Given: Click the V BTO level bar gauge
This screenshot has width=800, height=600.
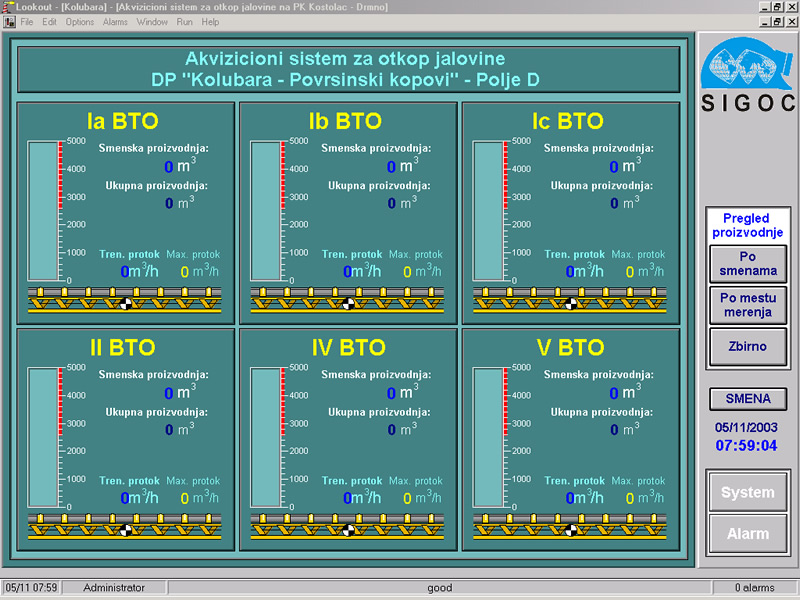Looking at the screenshot, I should (488, 437).
